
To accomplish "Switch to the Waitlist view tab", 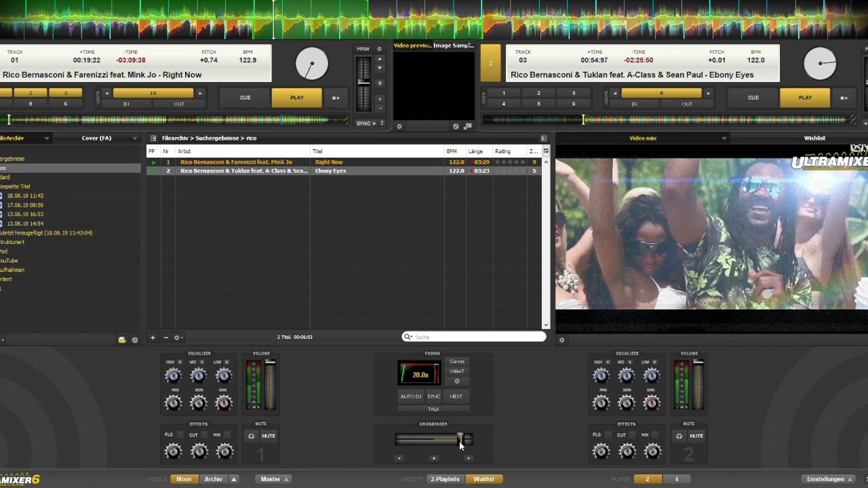I will coord(484,479).
